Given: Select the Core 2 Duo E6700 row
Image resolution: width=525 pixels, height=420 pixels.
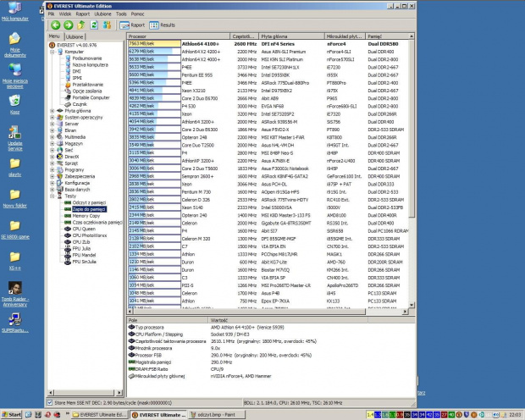Looking at the screenshot, I should point(268,98).
